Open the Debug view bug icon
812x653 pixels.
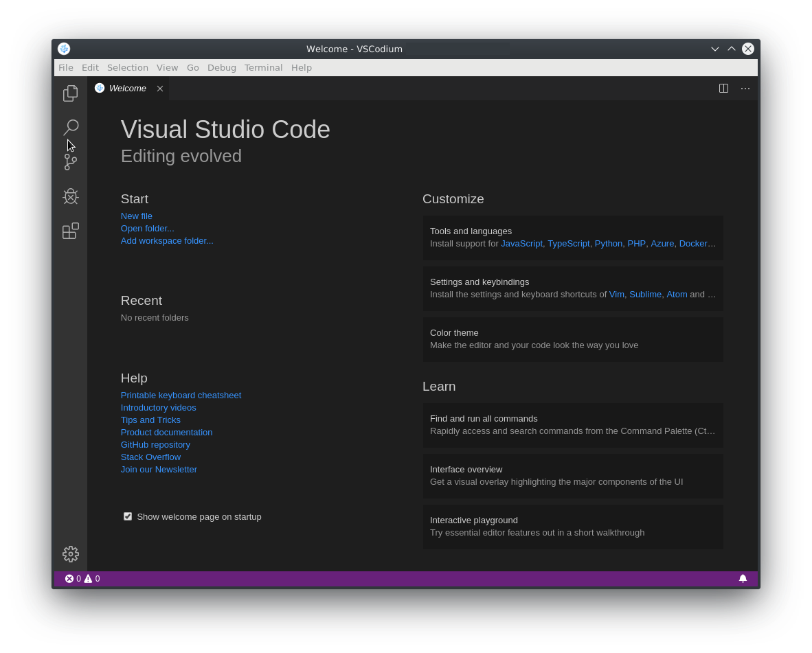tap(71, 196)
